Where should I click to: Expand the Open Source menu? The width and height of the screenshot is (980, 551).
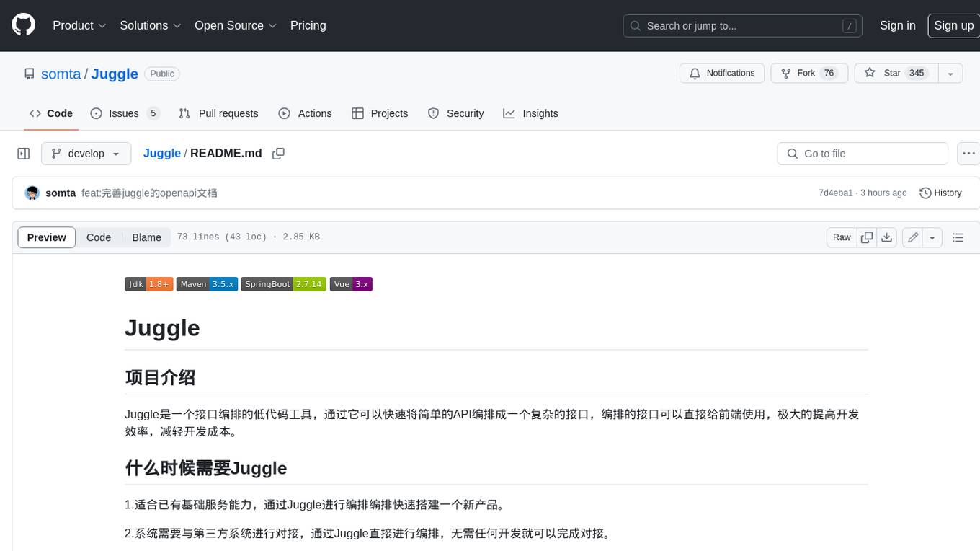coord(236,25)
